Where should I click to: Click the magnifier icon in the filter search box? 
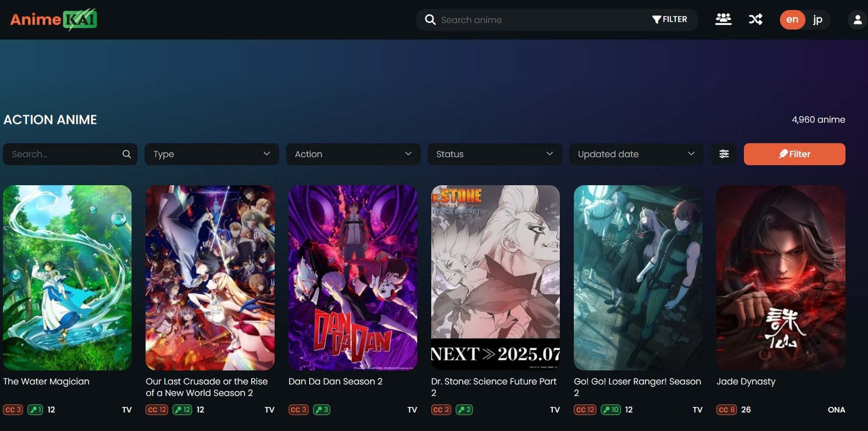[126, 154]
